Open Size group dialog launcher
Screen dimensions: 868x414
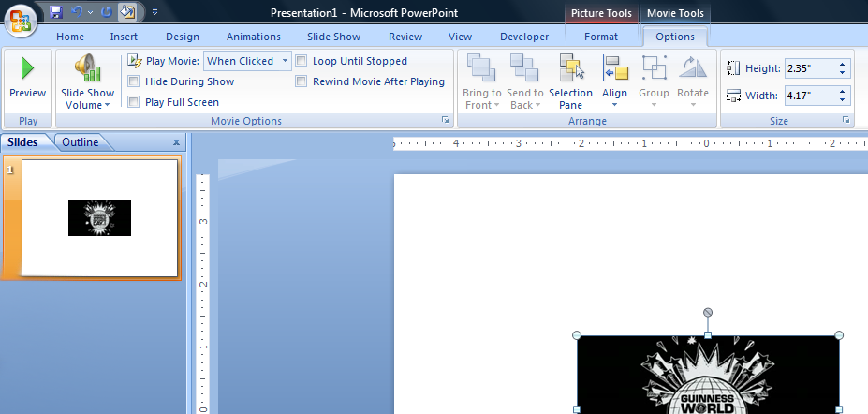(846, 121)
